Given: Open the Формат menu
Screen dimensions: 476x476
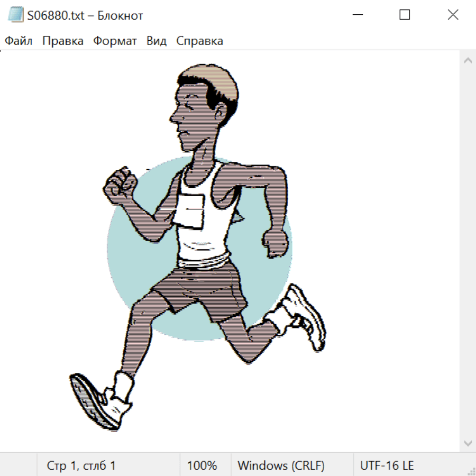Looking at the screenshot, I should [x=115, y=41].
